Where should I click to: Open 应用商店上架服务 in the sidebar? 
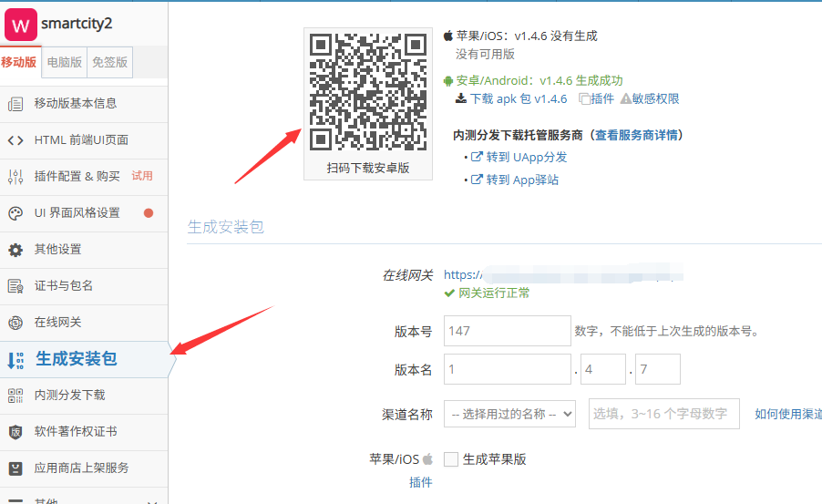tap(81, 468)
